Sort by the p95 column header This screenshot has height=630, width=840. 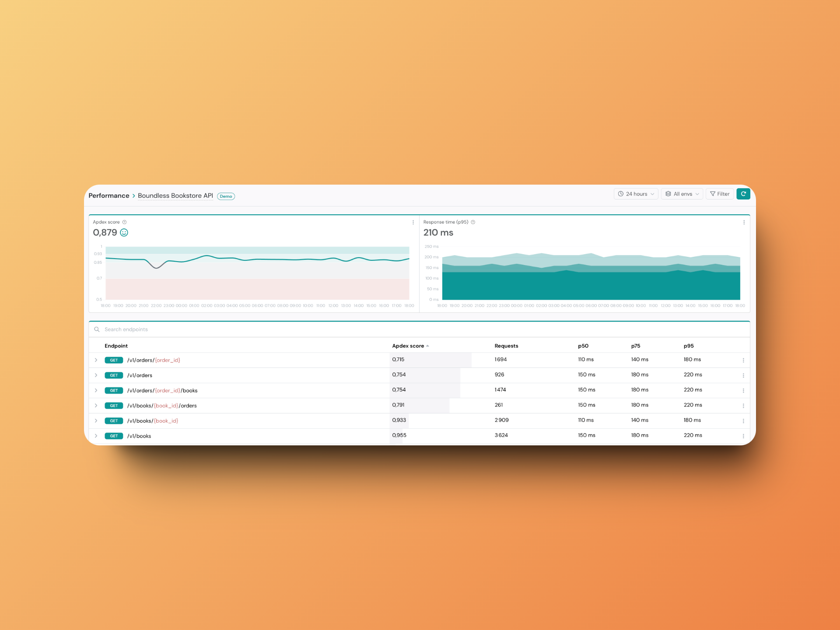coord(689,346)
